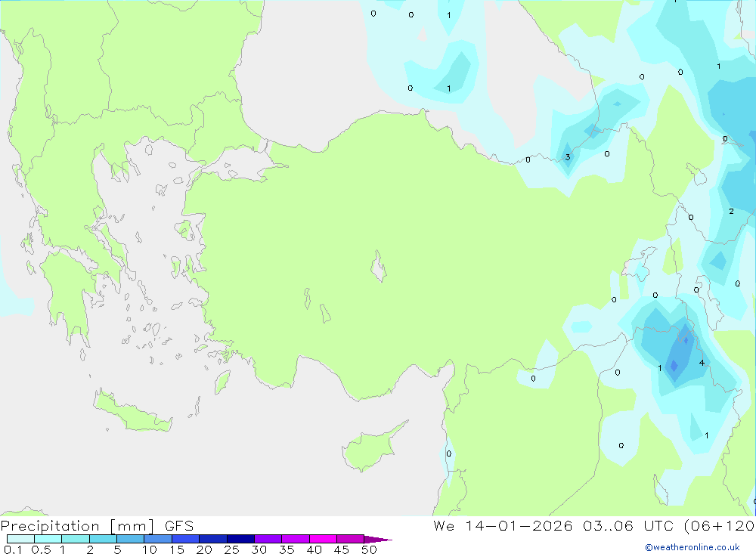This screenshot has height=554, width=756.
Task: Click the '(06+120' forecast run label
Action: click(x=720, y=526)
